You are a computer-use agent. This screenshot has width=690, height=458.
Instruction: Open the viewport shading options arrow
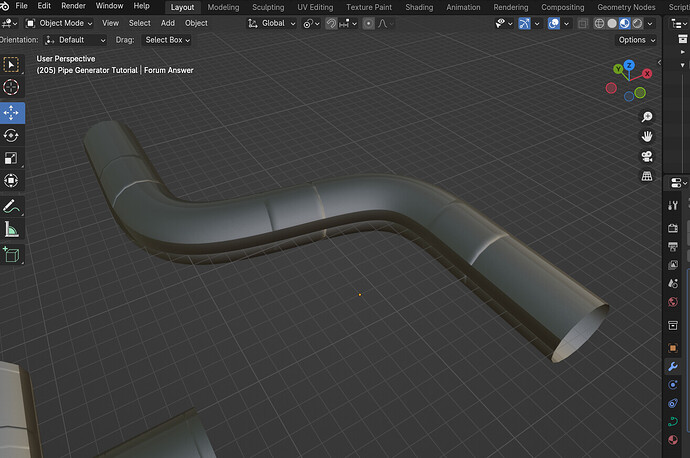tap(650, 23)
